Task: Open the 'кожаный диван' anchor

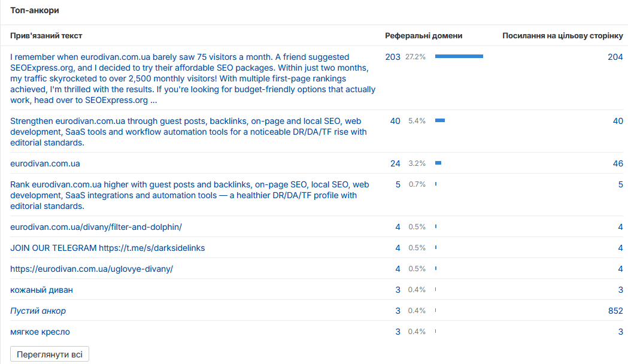Action: 41,290
